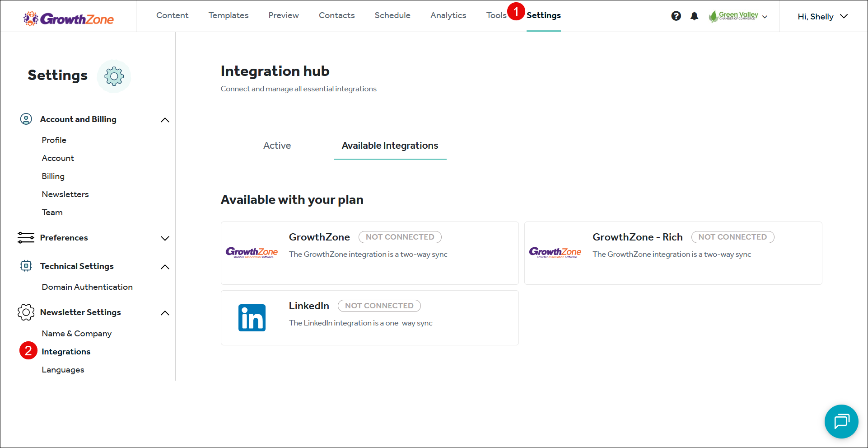Open Domain Authentication settings
Image resolution: width=868 pixels, height=448 pixels.
coord(87,287)
